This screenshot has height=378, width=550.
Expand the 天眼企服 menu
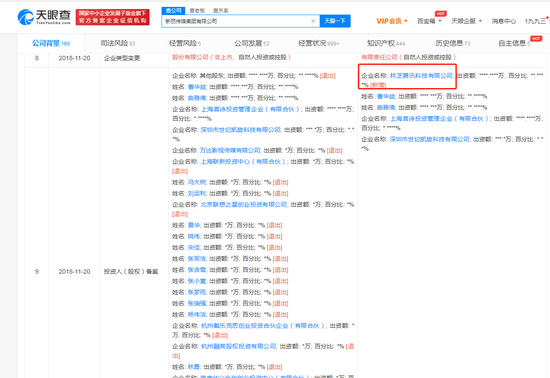[467, 21]
